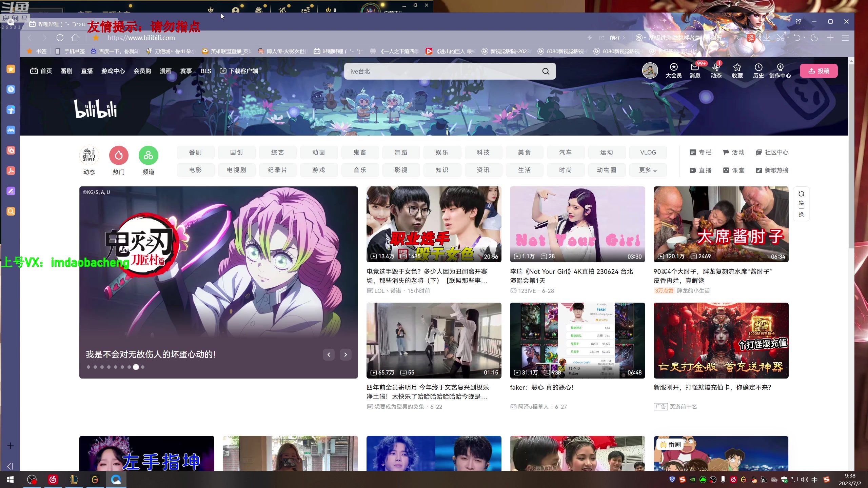Open 番剧 in top navigation bar

point(66,71)
